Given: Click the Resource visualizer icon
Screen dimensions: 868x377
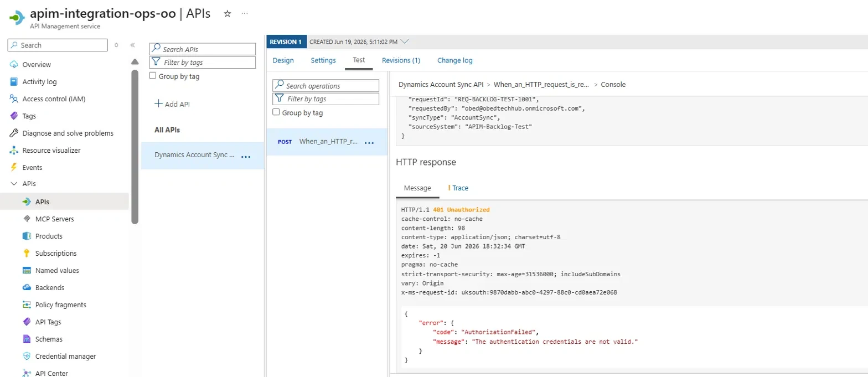Looking at the screenshot, I should point(14,151).
